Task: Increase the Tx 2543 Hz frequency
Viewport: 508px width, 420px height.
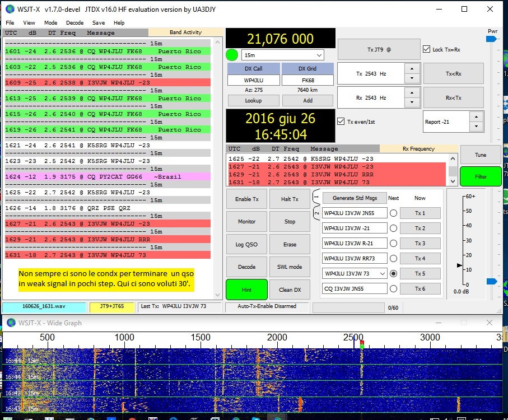Action: 412,69
